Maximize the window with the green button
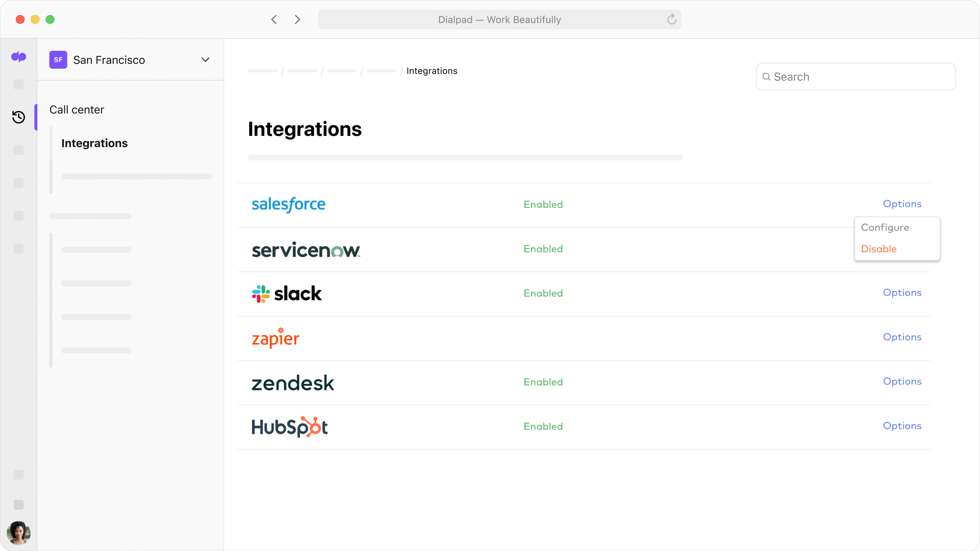The height and width of the screenshot is (551, 980). pyautogui.click(x=50, y=19)
